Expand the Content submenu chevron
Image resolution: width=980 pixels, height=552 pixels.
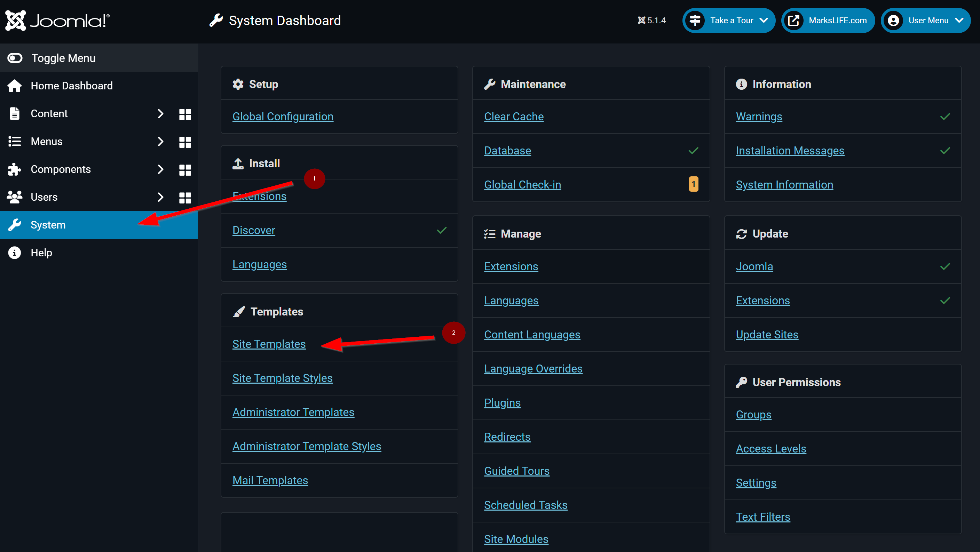click(x=160, y=114)
